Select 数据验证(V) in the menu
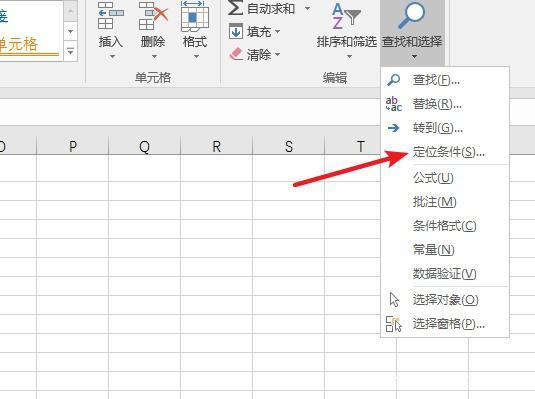The height and width of the screenshot is (399, 535). [x=445, y=274]
